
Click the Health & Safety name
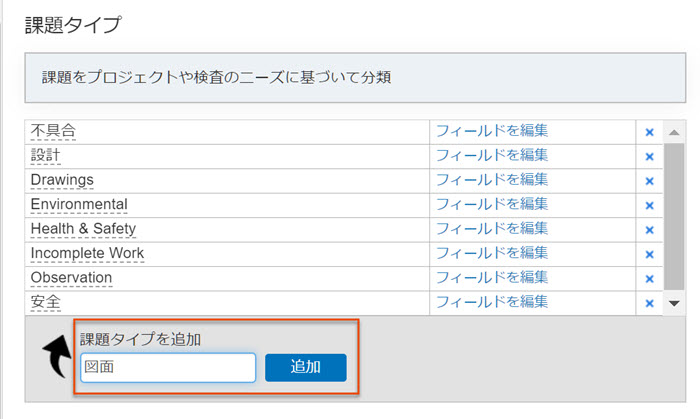click(83, 229)
